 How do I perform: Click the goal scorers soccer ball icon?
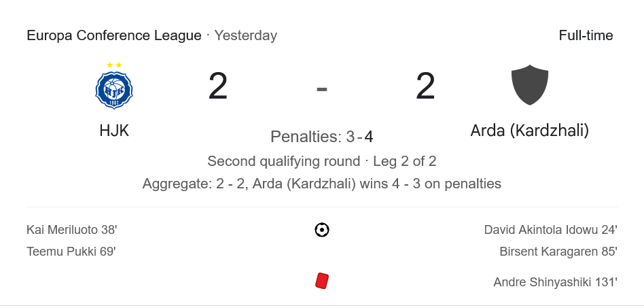(x=322, y=230)
